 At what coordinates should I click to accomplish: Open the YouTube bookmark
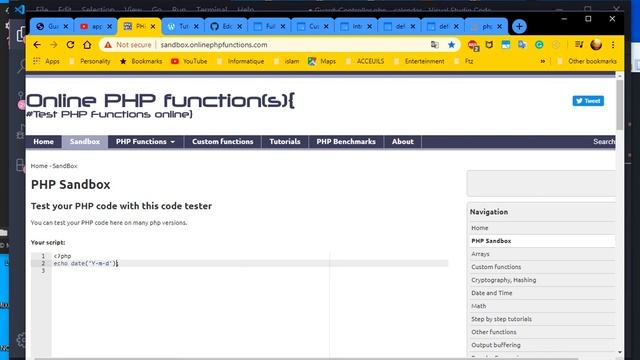pos(189,61)
